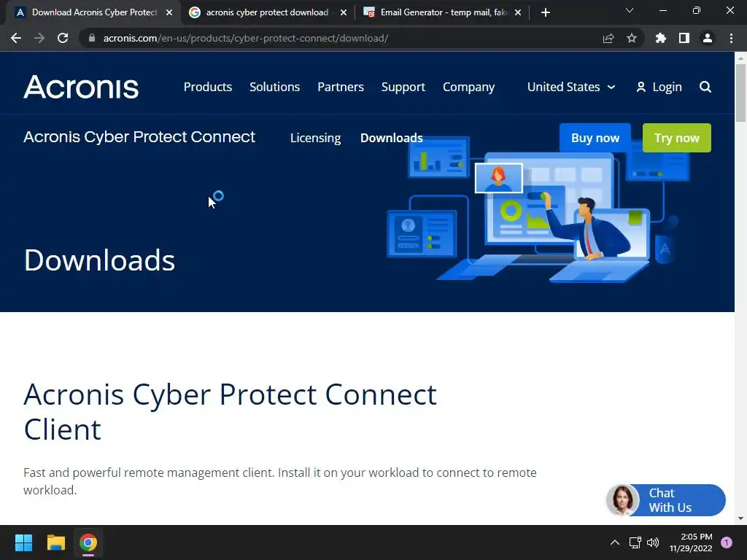Open the Windows Start menu
This screenshot has height=560, width=747.
tap(23, 542)
